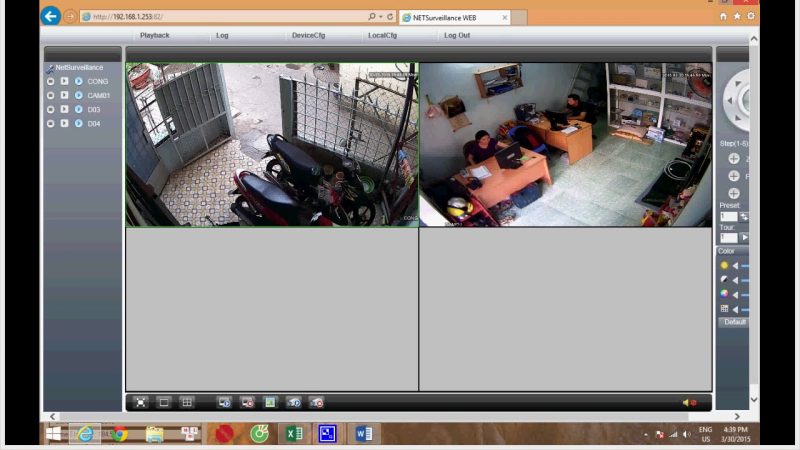The height and width of the screenshot is (450, 800).
Task: Click the Default color reset button
Action: pyautogui.click(x=734, y=322)
